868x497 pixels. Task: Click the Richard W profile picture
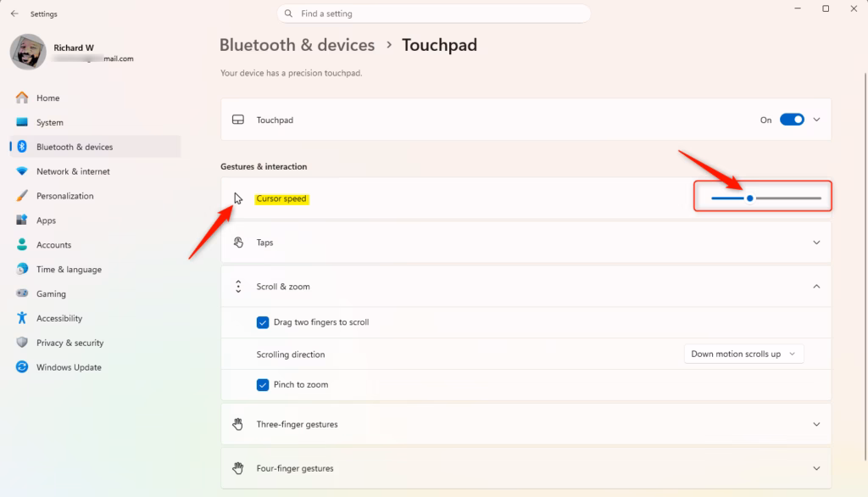(28, 52)
